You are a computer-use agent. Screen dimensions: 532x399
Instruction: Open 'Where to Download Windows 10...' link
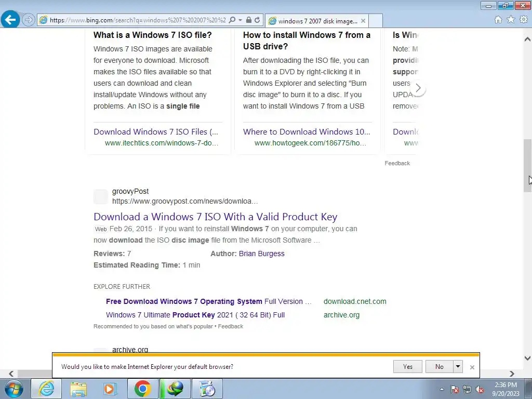tap(307, 131)
